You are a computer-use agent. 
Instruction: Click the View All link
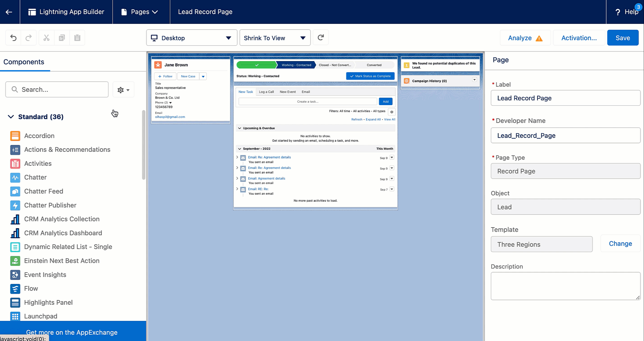pyautogui.click(x=390, y=119)
